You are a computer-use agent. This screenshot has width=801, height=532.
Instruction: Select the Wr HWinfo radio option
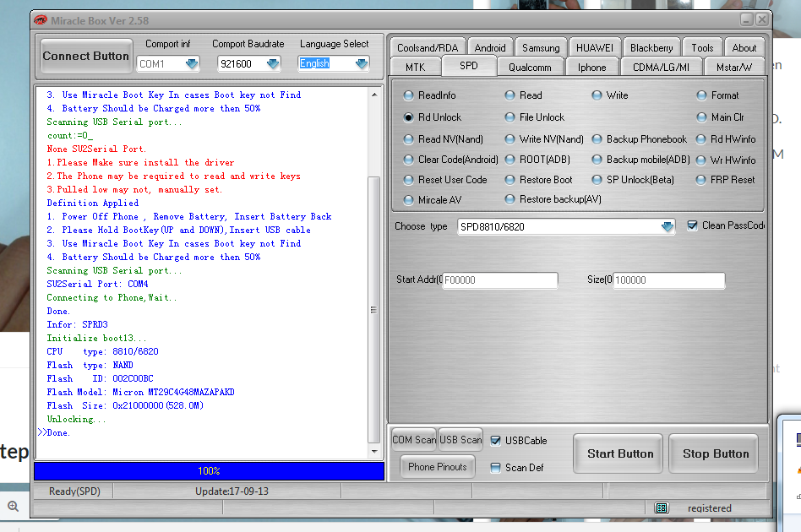click(x=726, y=160)
